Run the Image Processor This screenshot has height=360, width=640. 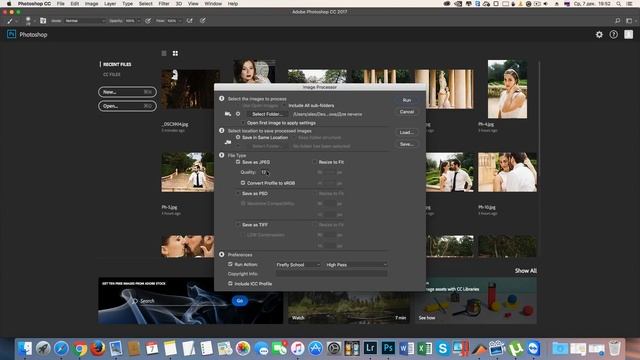coord(407,100)
